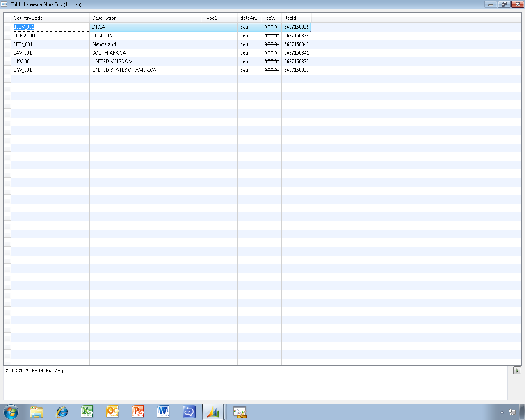The height and width of the screenshot is (420, 525).
Task: Launch PowerPoint from the taskbar
Action: (138, 411)
